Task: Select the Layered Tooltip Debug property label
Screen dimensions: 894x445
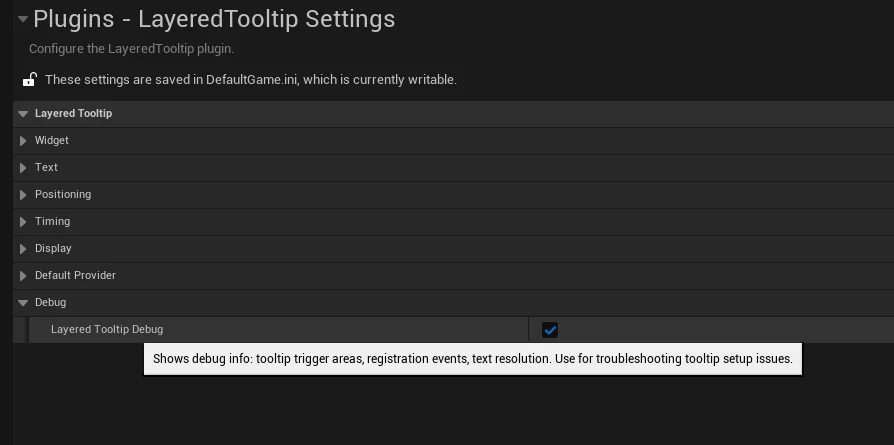Action: 107,329
